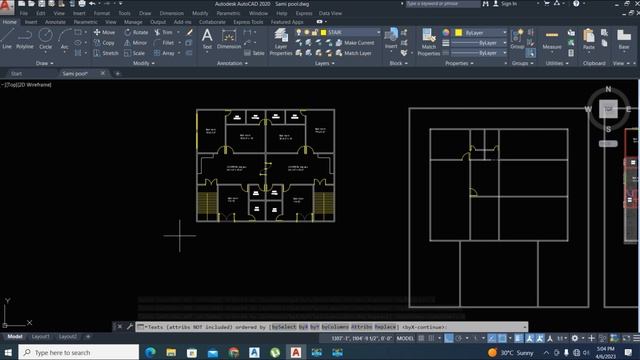Expand the Draw panel
Viewport: 640px width, 360px height.
(44, 63)
